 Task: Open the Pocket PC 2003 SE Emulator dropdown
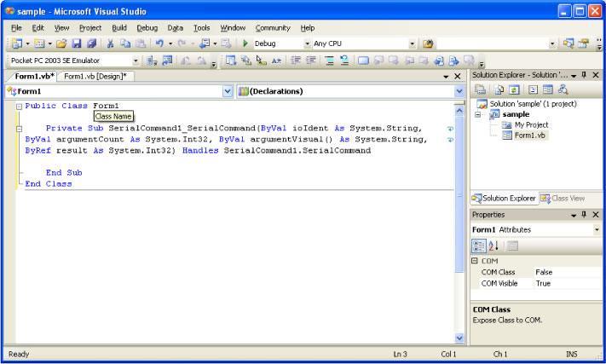136,61
